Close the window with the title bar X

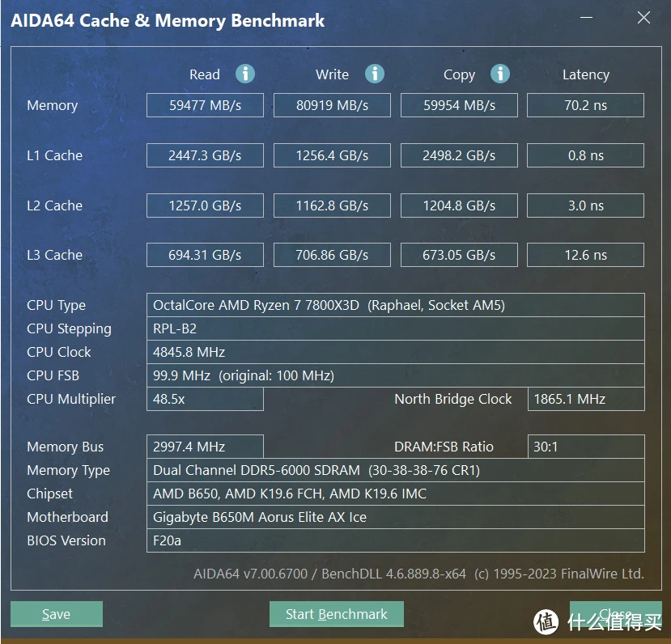click(643, 19)
